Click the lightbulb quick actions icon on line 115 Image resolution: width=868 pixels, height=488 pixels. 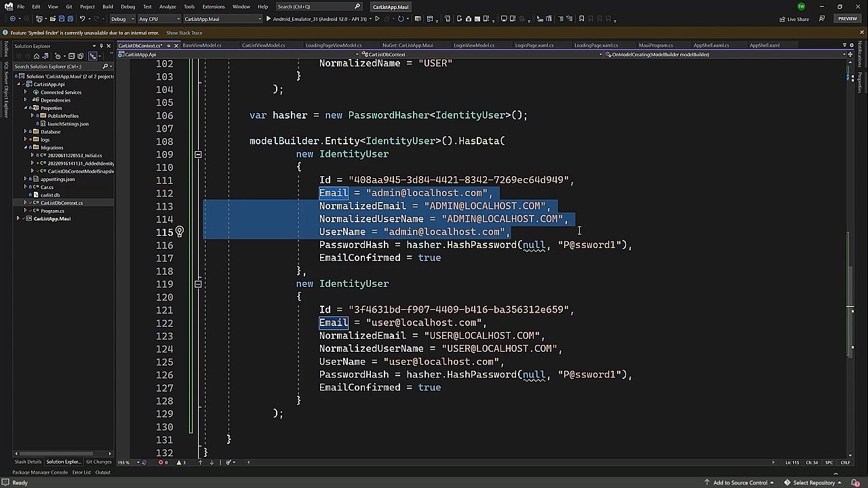coord(179,232)
